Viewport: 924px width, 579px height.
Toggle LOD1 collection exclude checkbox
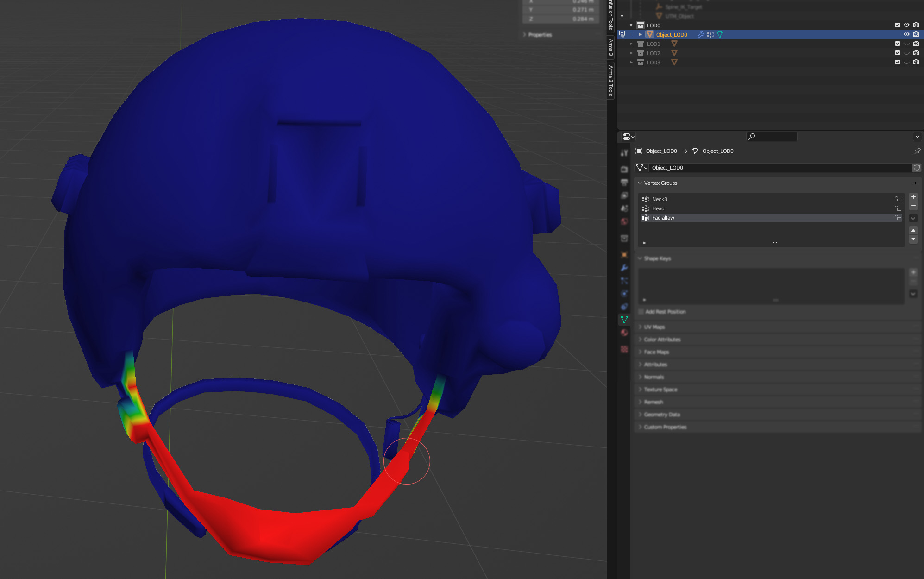(897, 44)
